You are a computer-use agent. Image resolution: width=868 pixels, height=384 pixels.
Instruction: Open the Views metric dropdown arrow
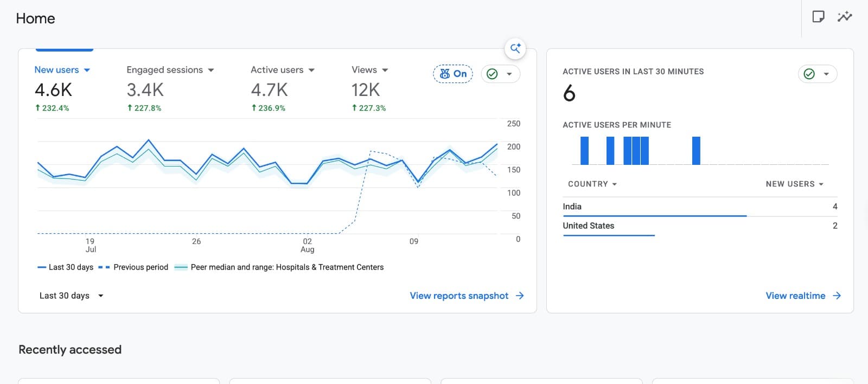pos(385,70)
